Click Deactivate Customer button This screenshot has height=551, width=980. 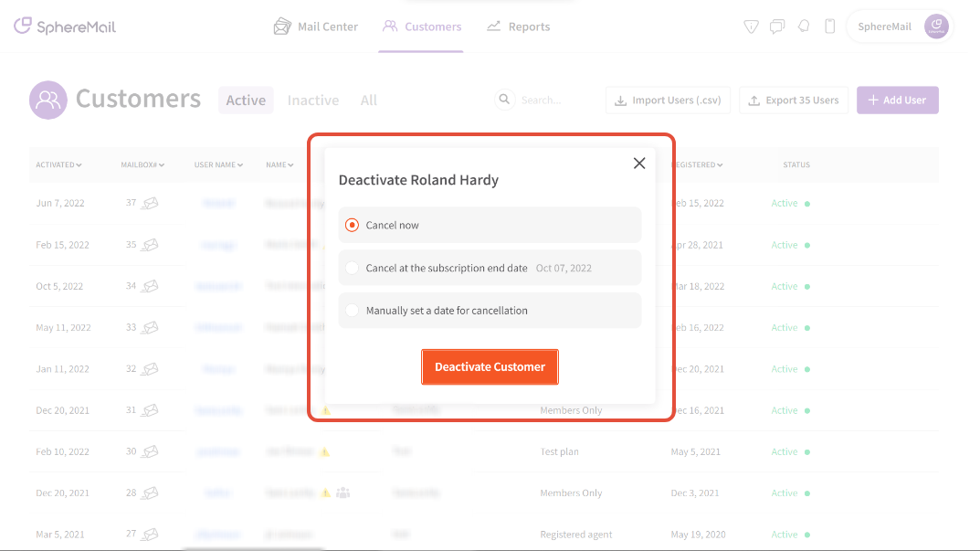pos(490,366)
